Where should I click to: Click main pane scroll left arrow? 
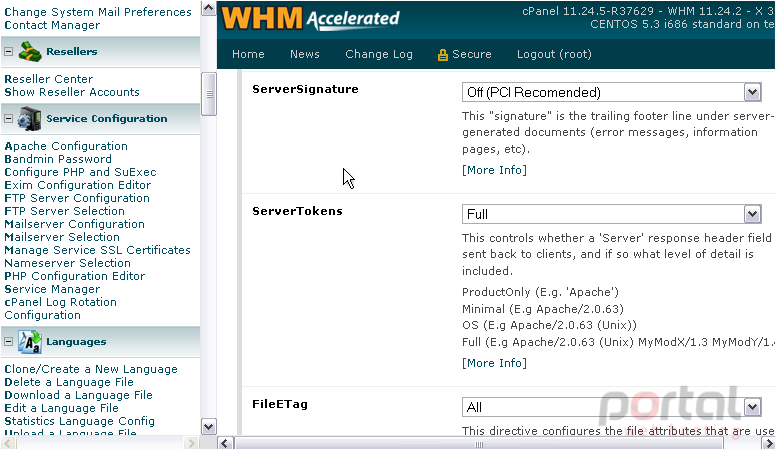pyautogui.click(x=225, y=443)
